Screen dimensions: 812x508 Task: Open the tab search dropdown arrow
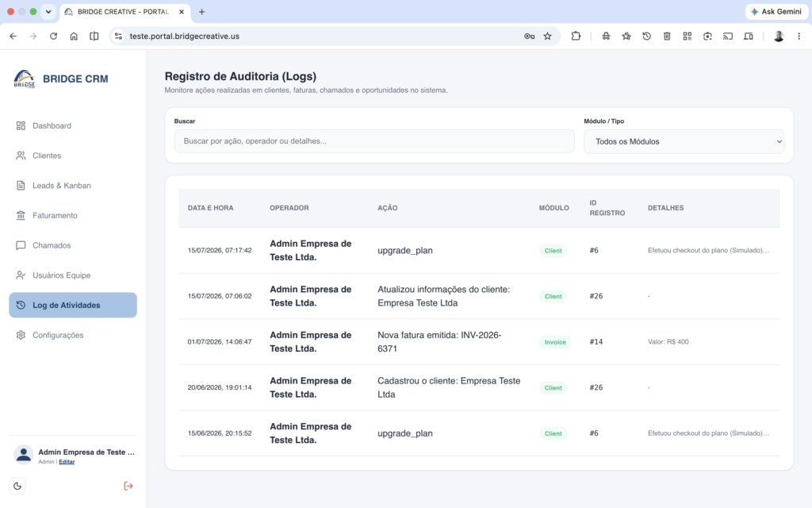click(x=48, y=11)
